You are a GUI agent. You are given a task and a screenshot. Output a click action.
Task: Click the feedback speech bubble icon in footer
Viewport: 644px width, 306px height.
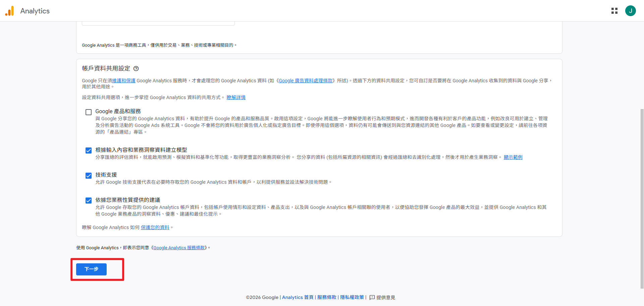[x=371, y=297]
